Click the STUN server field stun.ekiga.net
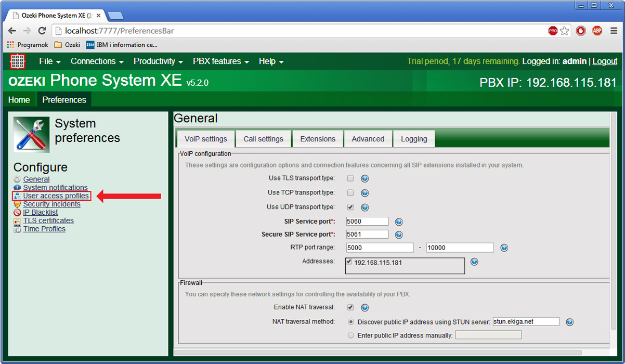 pyautogui.click(x=526, y=321)
